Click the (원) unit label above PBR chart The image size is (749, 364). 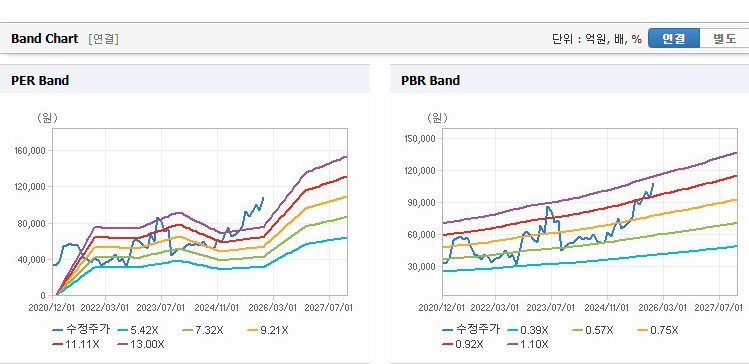click(438, 118)
